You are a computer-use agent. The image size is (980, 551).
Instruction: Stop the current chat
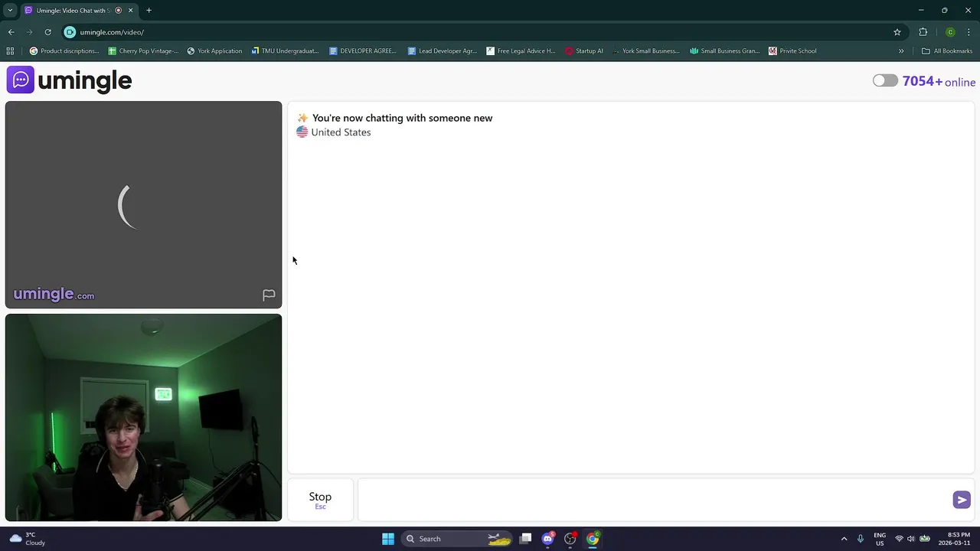tap(320, 500)
